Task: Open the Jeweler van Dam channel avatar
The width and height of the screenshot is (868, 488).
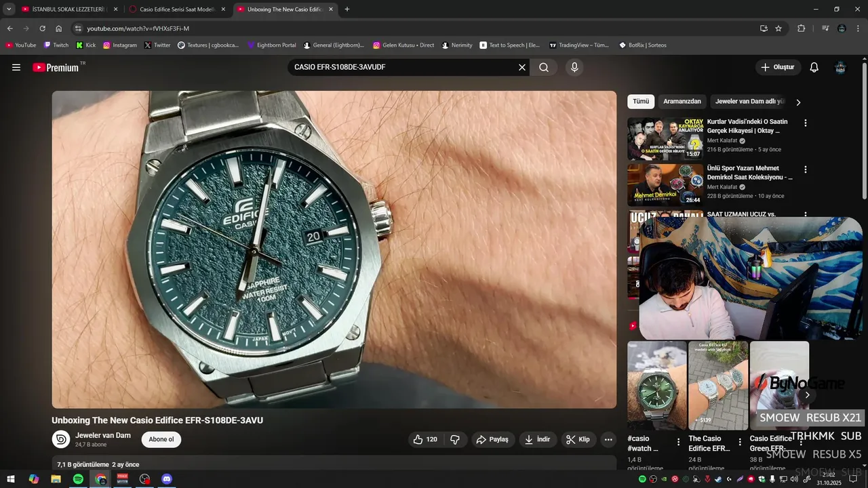Action: click(61, 439)
